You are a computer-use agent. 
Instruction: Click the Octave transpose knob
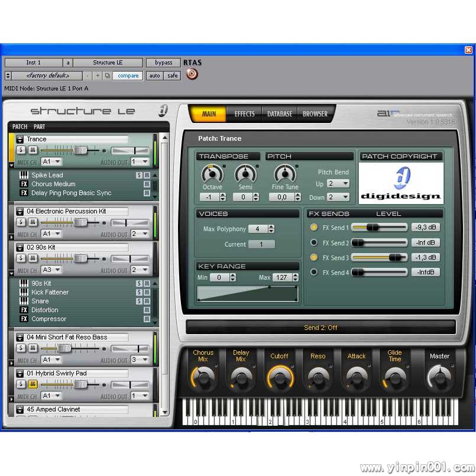click(212, 174)
